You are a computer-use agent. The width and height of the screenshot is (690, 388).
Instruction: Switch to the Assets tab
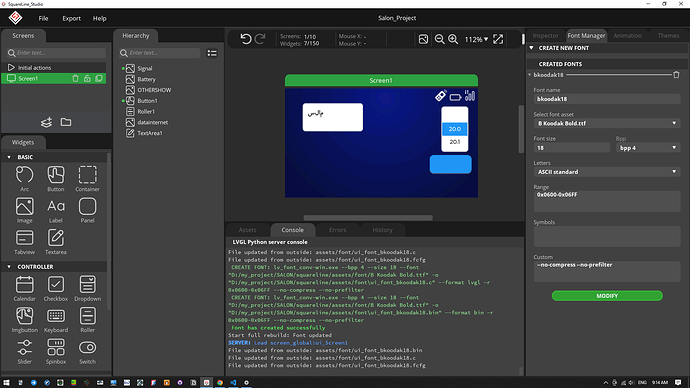[x=247, y=230]
